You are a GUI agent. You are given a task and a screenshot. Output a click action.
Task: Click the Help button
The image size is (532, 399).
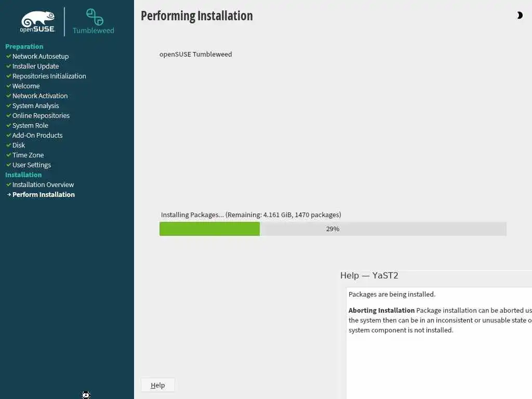pos(158,385)
